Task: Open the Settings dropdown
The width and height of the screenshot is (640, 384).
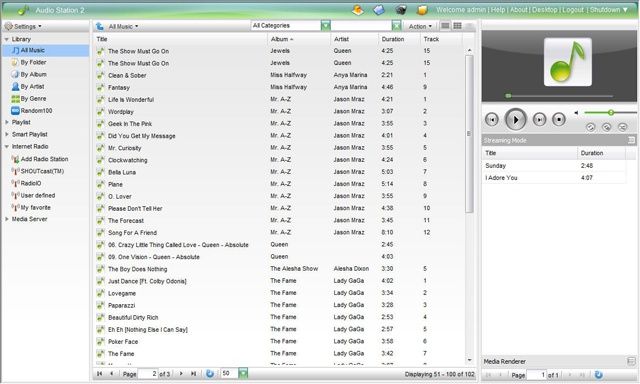Action: coord(23,27)
